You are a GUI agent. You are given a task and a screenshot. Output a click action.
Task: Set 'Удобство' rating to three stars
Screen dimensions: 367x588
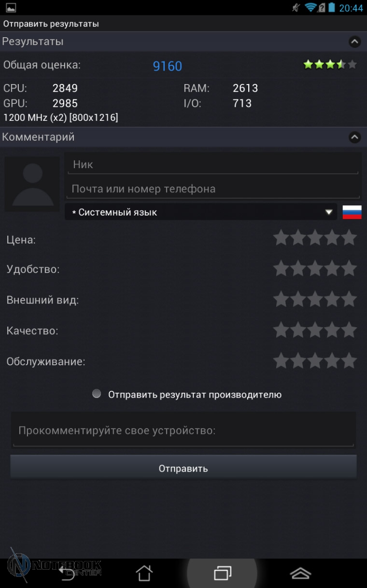[315, 268]
